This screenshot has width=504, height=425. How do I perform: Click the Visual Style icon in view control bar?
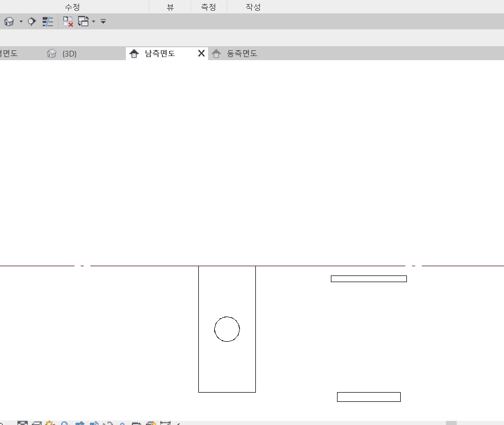(x=36, y=424)
